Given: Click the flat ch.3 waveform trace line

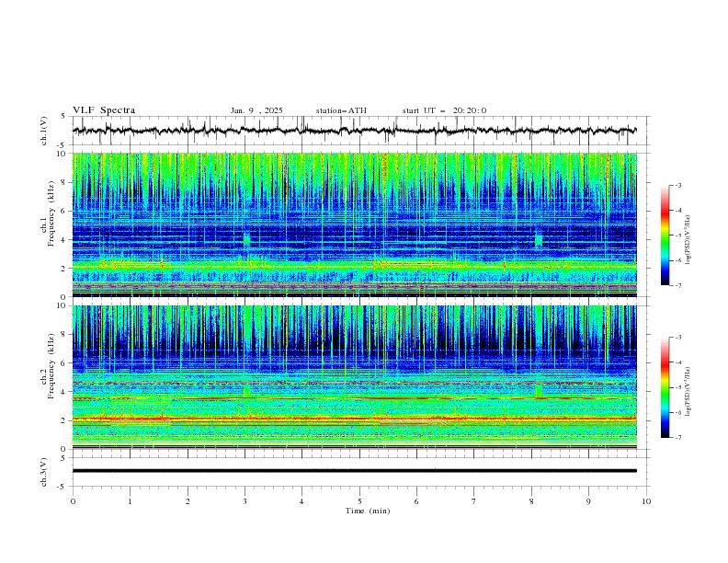Looking at the screenshot, I should [x=354, y=471].
